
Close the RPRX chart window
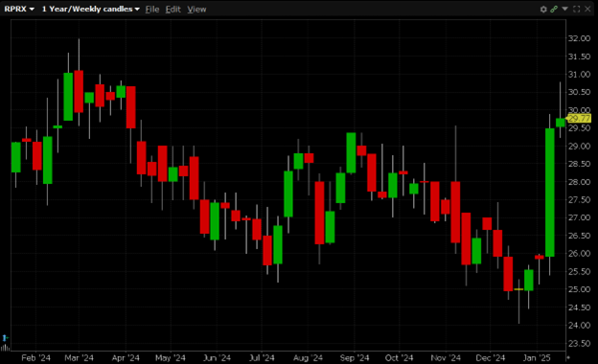[x=587, y=10]
